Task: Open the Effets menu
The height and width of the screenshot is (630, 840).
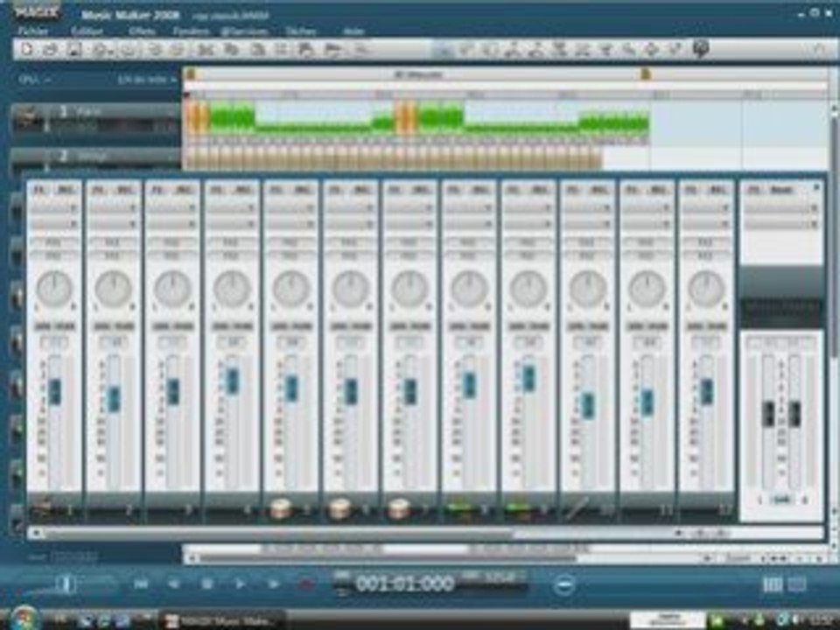Action: coord(142,31)
